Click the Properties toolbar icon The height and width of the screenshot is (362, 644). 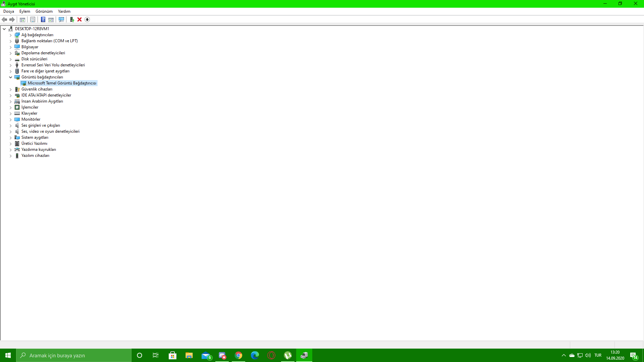[33, 19]
